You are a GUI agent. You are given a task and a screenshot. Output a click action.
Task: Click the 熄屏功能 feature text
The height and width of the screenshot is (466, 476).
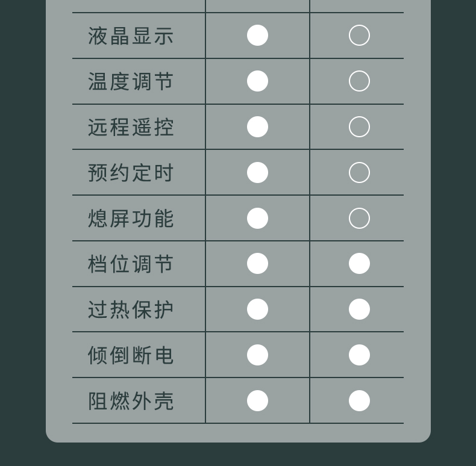click(131, 219)
